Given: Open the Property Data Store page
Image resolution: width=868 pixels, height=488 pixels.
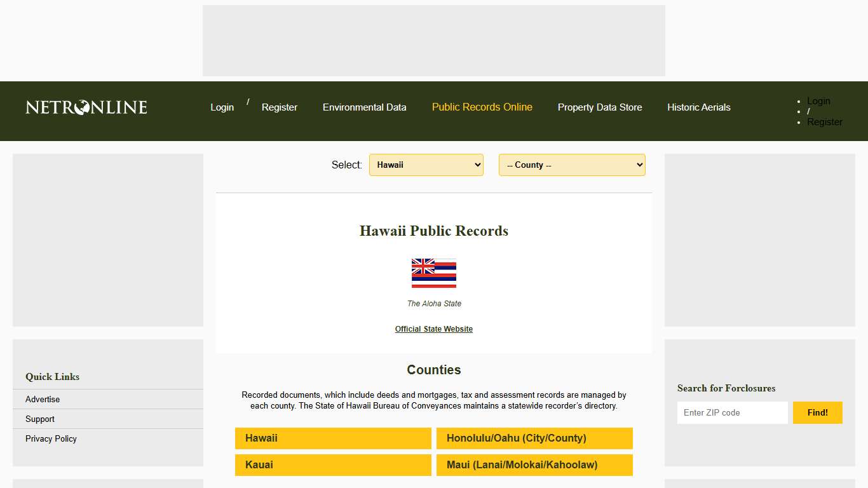Looking at the screenshot, I should pyautogui.click(x=600, y=107).
